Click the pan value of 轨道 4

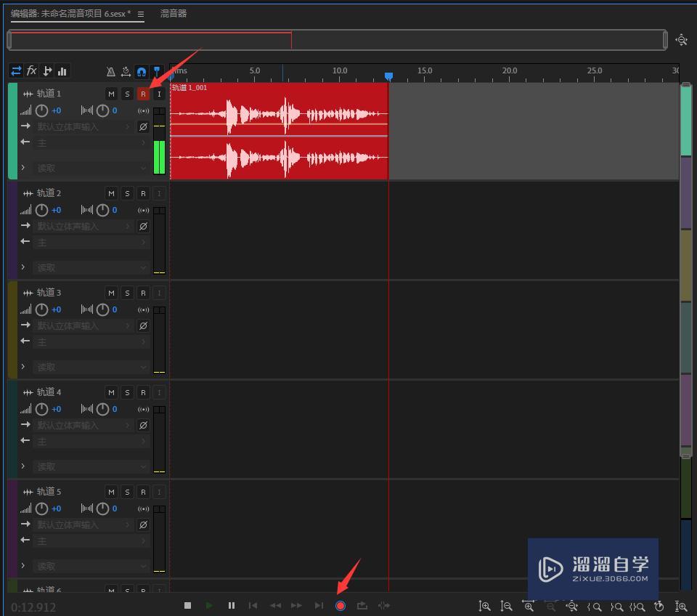pos(115,409)
